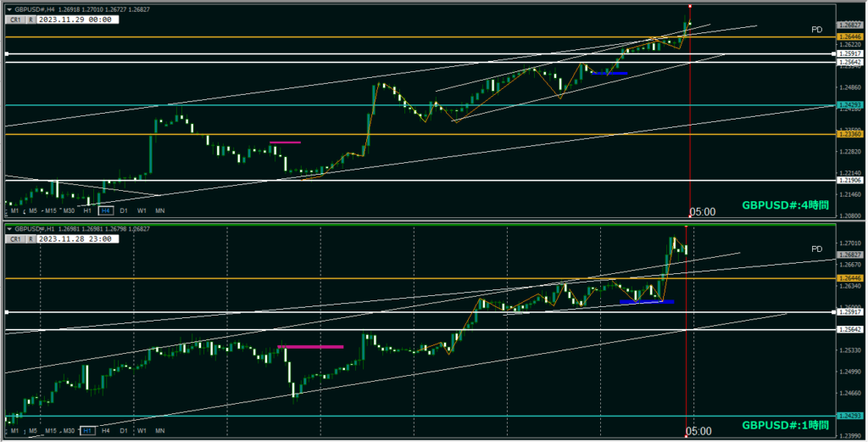
Task: Expand the GBPUSD#,H1 chart title dropdown arrow
Action: click(8, 229)
